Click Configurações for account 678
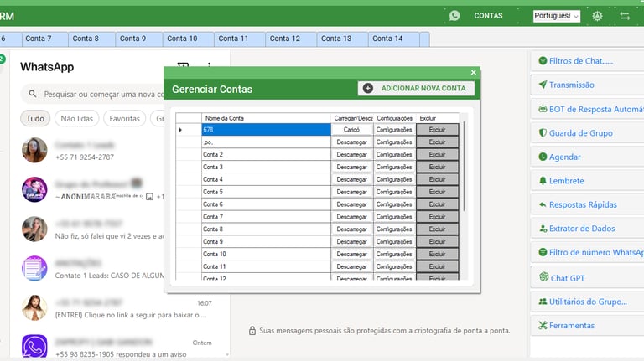Screen dimensions: 644x361 pos(394,130)
